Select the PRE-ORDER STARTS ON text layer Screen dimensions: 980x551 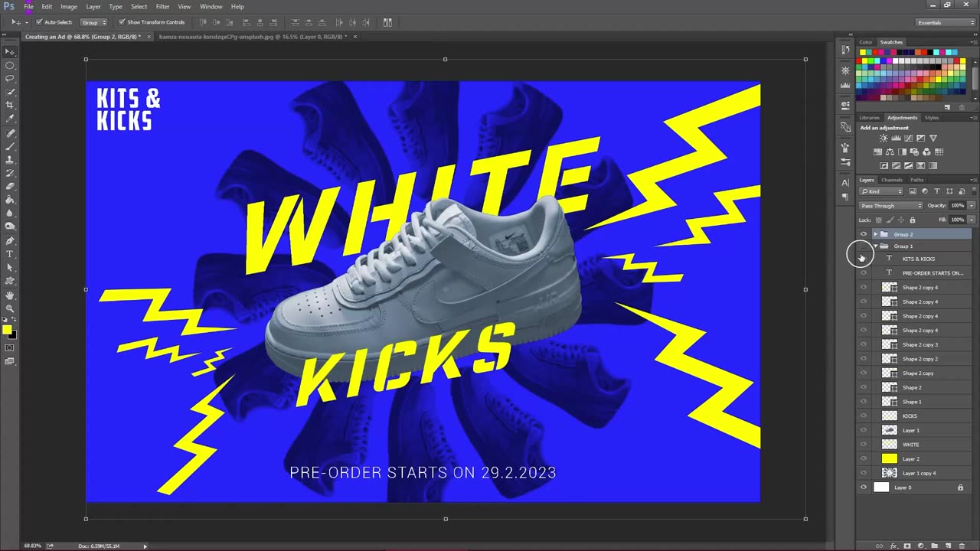point(933,273)
